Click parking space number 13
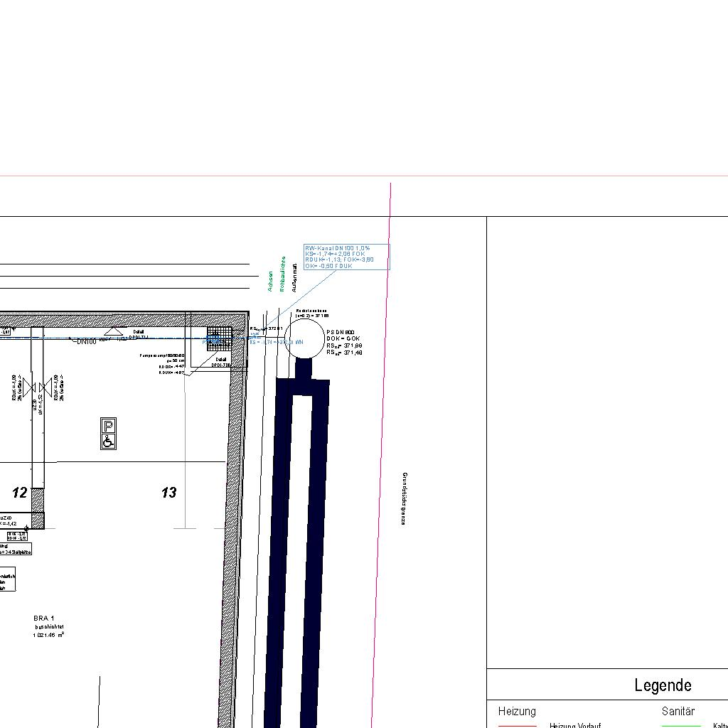Screen dimensions: 728x728 click(168, 493)
